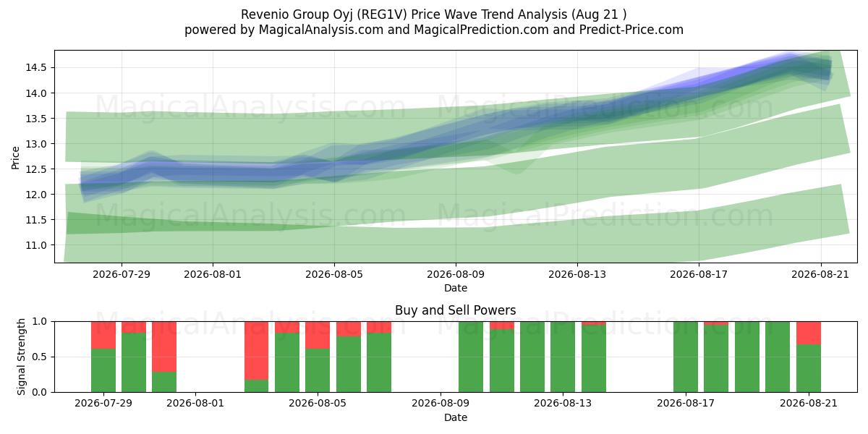The height and width of the screenshot is (434, 868).
Task: Click the 2026-08-01 date tick on price chart
Action: coord(213,273)
